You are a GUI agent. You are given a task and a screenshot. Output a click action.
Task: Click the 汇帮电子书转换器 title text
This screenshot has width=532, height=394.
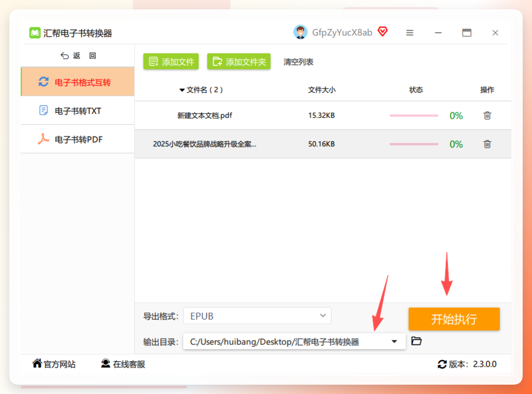[x=78, y=33]
